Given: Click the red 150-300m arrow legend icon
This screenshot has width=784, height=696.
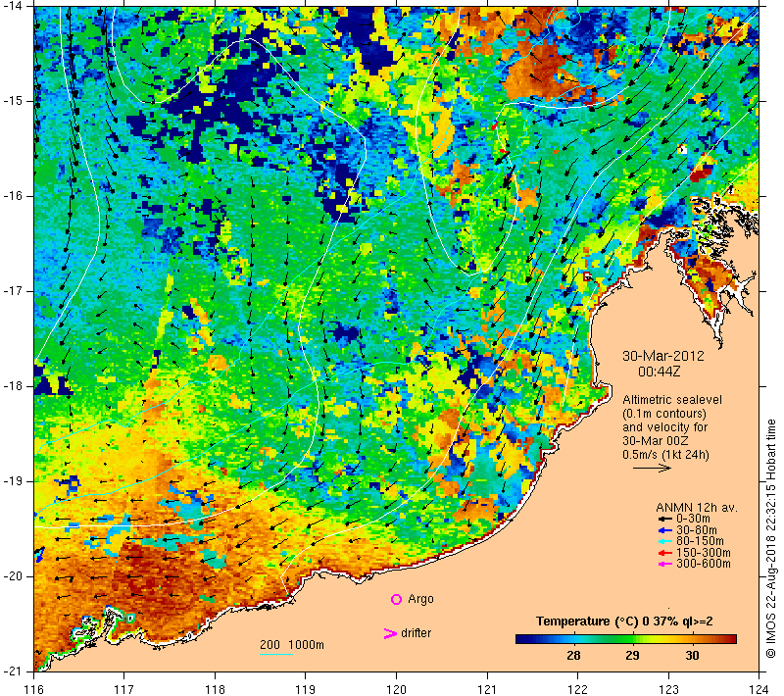Looking at the screenshot, I should tap(665, 553).
